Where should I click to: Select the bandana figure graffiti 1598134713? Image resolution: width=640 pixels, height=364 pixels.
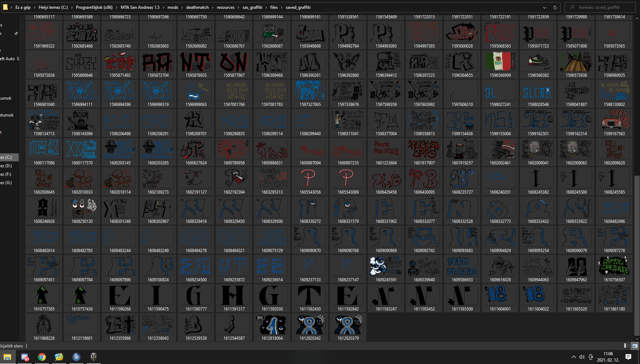(x=44, y=123)
